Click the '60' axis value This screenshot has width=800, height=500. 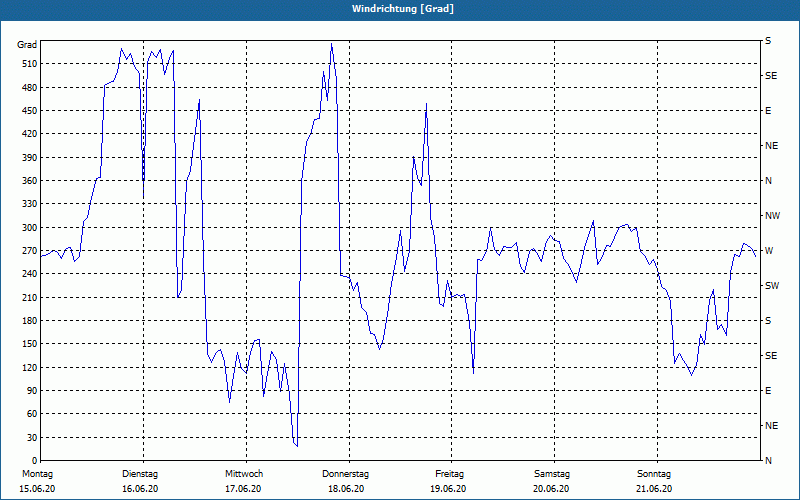[x=32, y=414]
